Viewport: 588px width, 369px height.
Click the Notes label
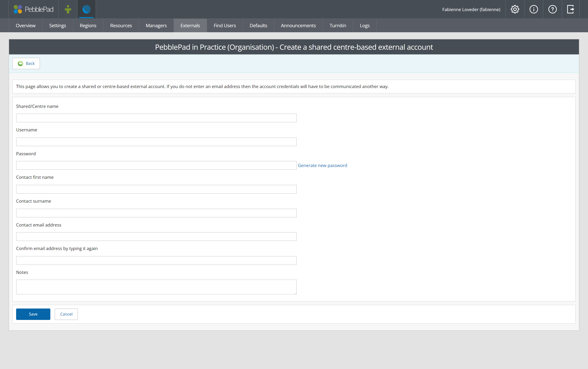pyautogui.click(x=22, y=272)
